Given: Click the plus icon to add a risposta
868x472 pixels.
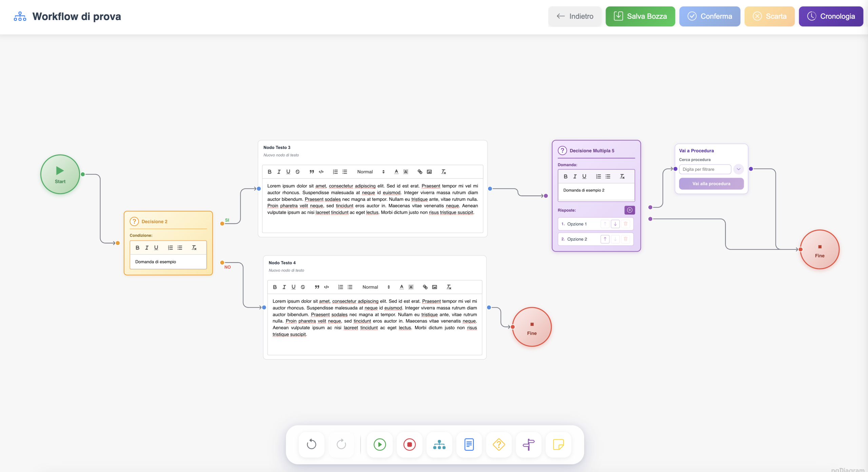Looking at the screenshot, I should coord(629,210).
